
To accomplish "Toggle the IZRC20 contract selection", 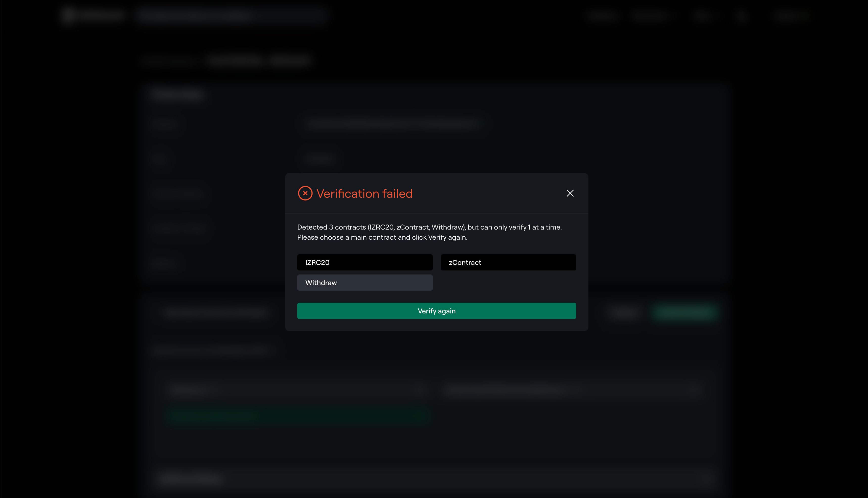I will pyautogui.click(x=364, y=262).
